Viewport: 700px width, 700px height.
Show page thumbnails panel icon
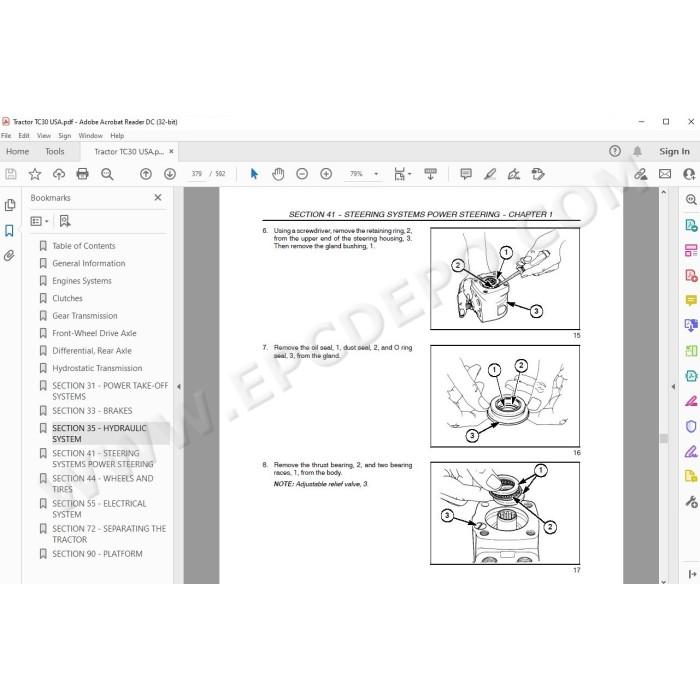[9, 205]
